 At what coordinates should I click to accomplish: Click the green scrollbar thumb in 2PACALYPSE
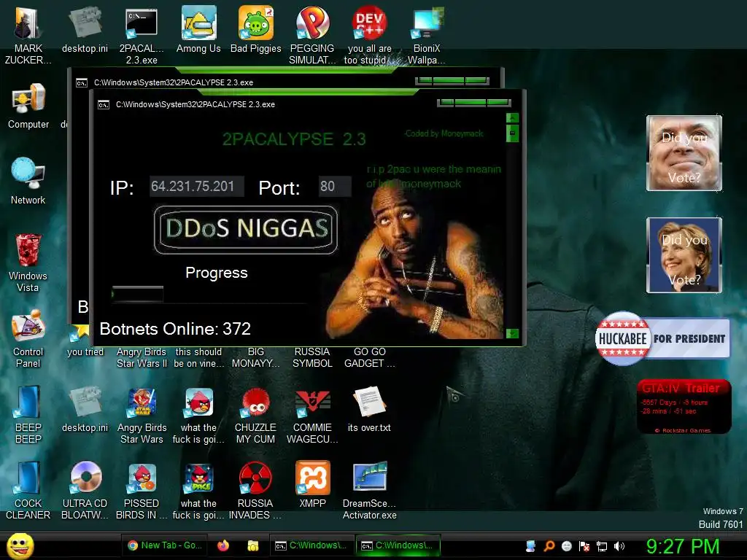[512, 133]
